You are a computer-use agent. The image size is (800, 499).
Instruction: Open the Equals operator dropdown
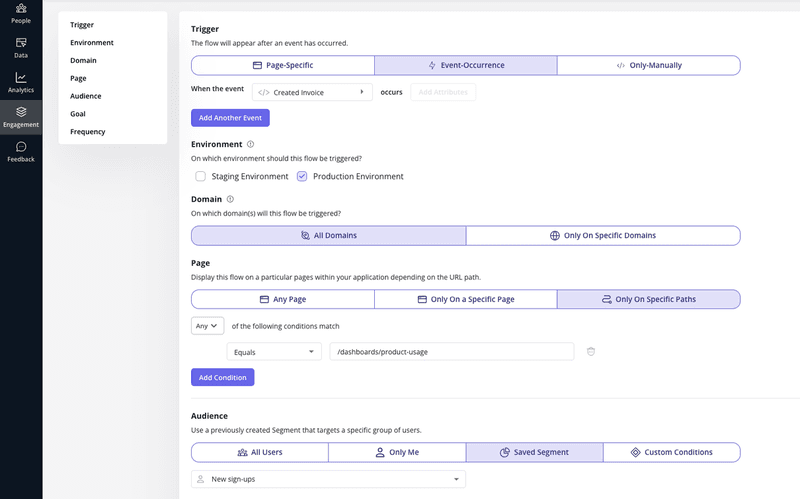(x=274, y=352)
